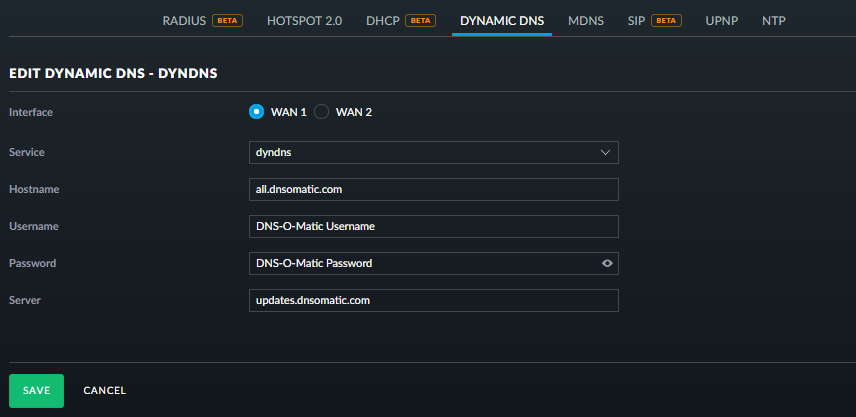Click CANCEL to discard changes

(104, 391)
